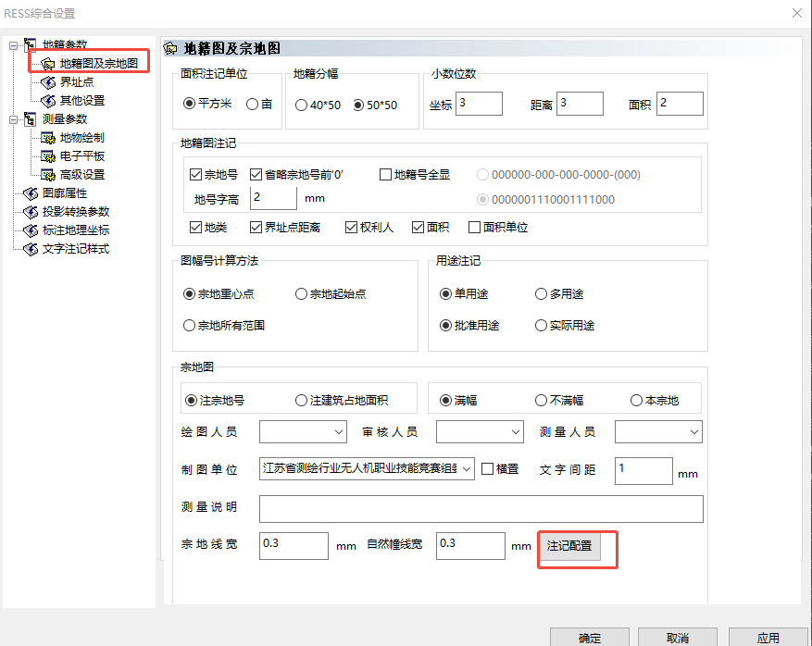The width and height of the screenshot is (812, 646).
Task: Select 不满幅 radio option
Action: pos(541,401)
